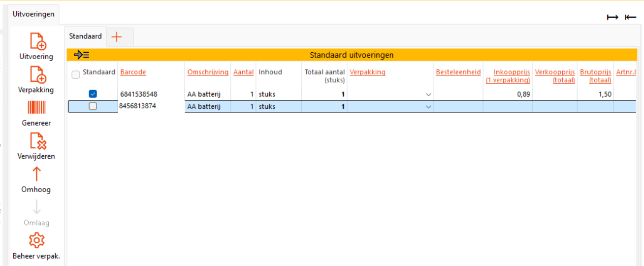
Task: Open Beheer verpak. gear settings
Action: [36, 240]
